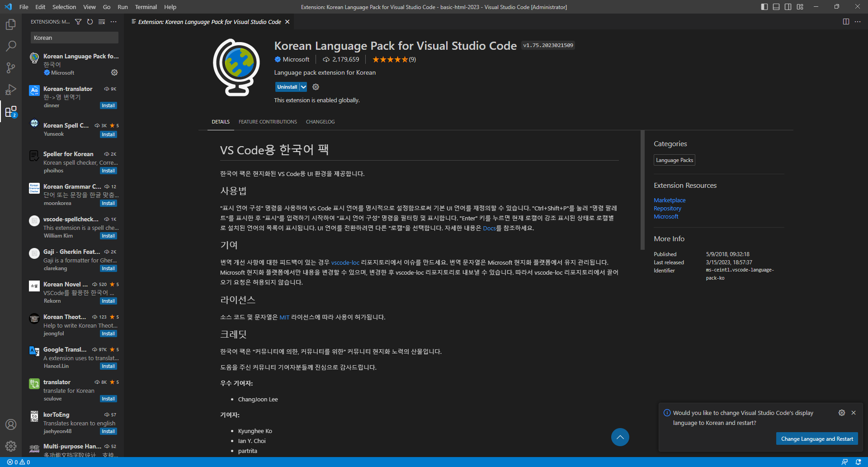
Task: Open the Terminal menu
Action: (x=146, y=7)
